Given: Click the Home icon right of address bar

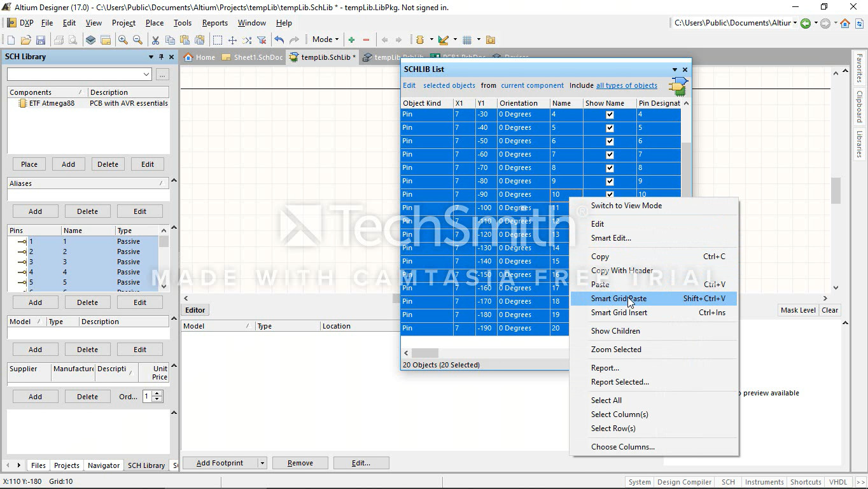Looking at the screenshot, I should [x=845, y=24].
